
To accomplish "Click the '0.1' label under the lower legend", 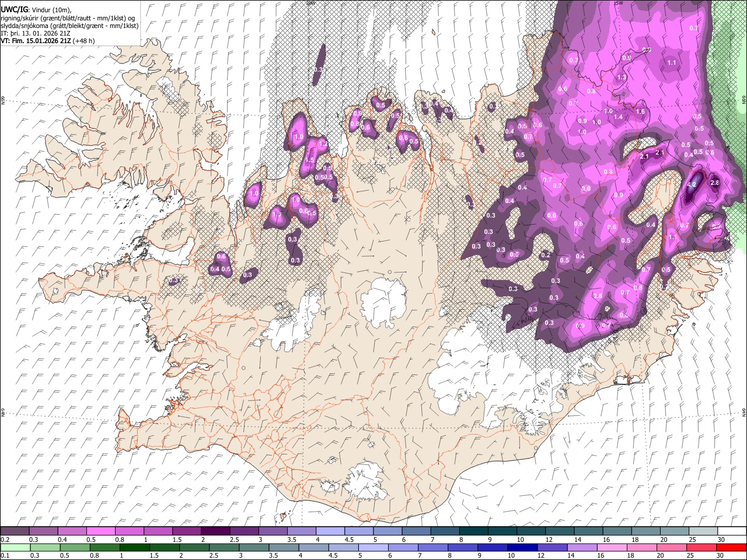I will [x=5, y=555].
